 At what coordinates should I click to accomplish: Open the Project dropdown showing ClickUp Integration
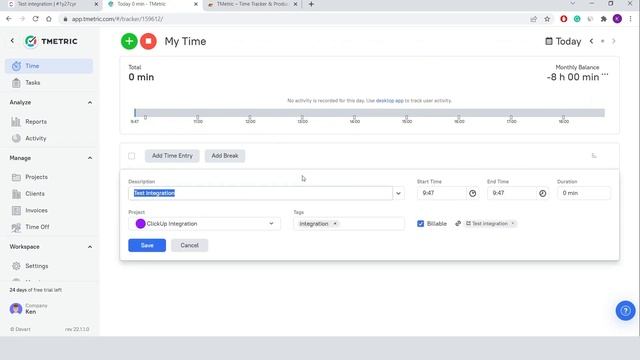pos(204,224)
